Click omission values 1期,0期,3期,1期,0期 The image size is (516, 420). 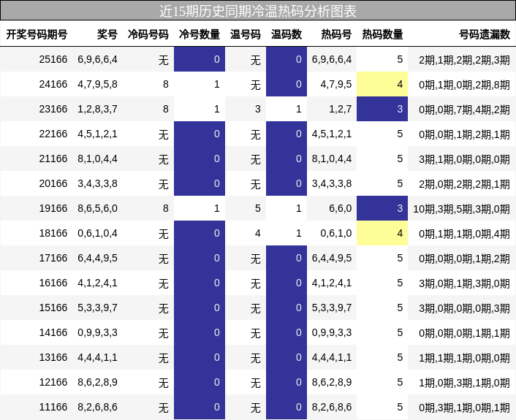pos(464,383)
